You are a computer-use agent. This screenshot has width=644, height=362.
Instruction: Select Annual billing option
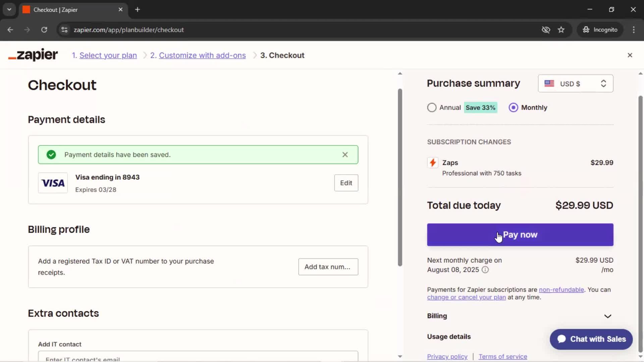click(x=432, y=108)
